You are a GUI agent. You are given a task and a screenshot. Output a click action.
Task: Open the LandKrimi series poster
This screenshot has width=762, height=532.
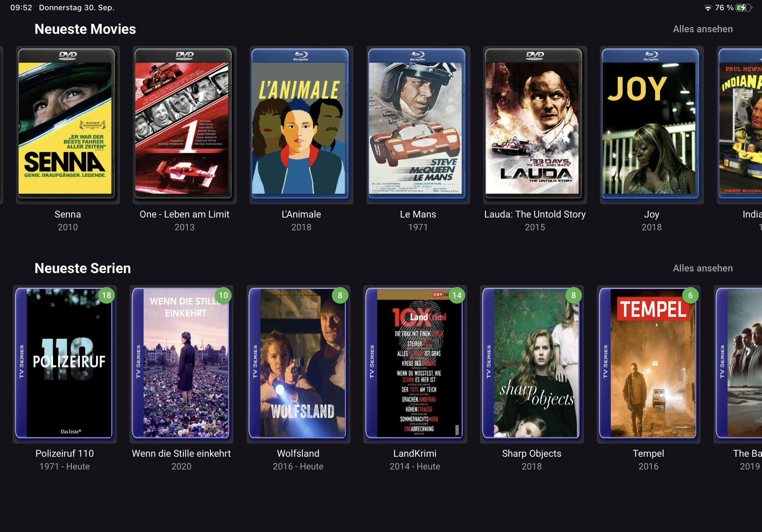click(415, 364)
